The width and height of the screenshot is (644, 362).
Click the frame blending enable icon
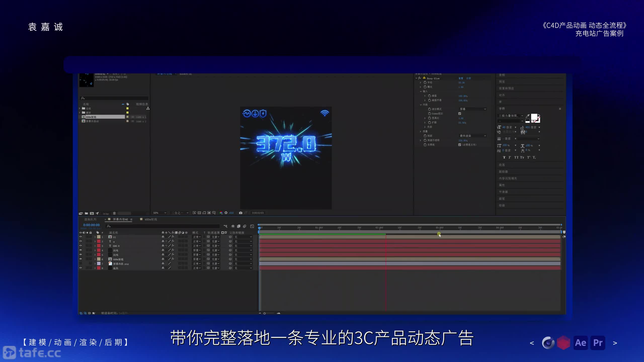click(x=239, y=226)
